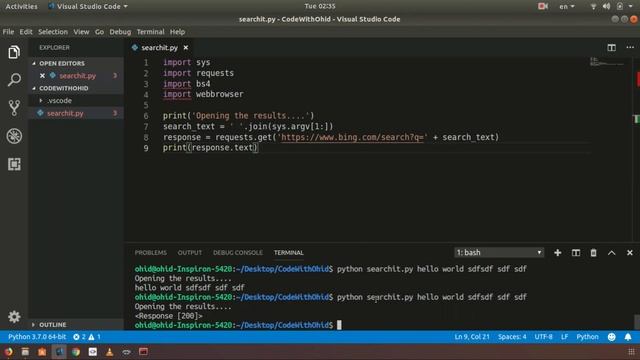Image resolution: width=640 pixels, height=360 pixels.
Task: Open errors and warnings count in status bar
Action: coord(87,337)
